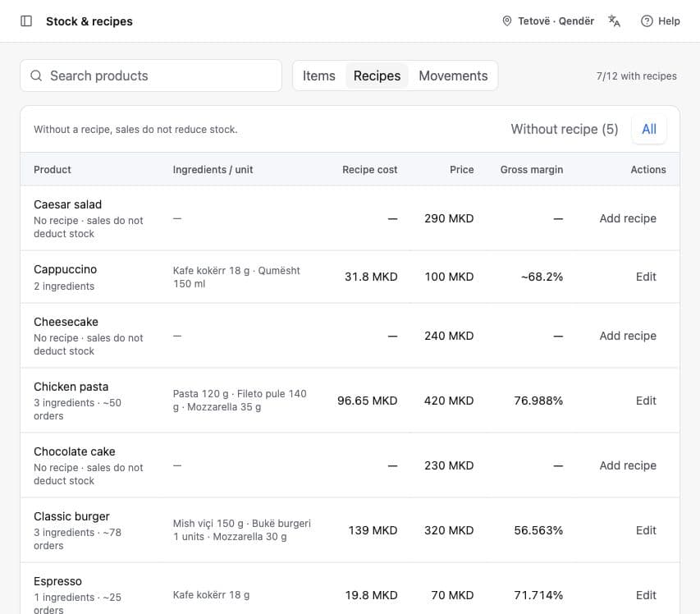Click the 76.988% gross margin value
700x614 pixels.
pyautogui.click(x=538, y=401)
